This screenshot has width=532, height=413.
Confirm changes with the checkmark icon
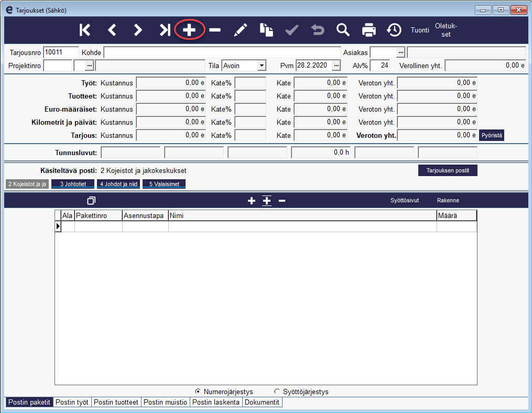[292, 30]
